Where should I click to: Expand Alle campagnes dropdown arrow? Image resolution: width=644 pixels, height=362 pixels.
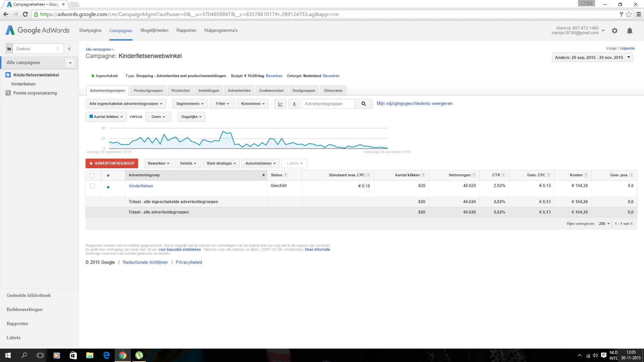[70, 63]
